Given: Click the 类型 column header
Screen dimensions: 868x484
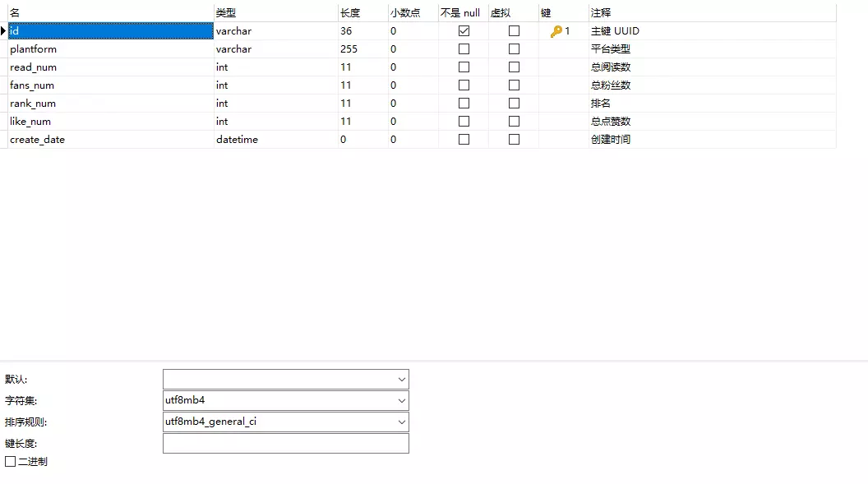Looking at the screenshot, I should click(275, 12).
